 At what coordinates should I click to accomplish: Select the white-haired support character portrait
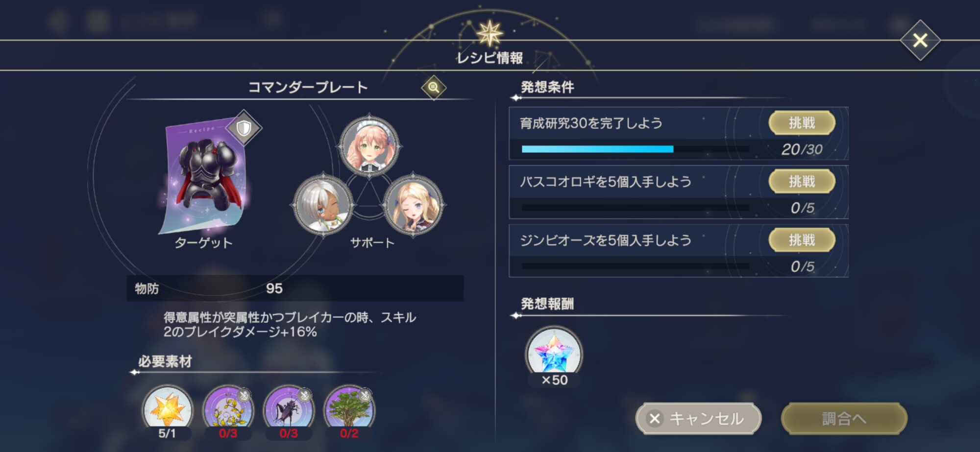tap(323, 204)
